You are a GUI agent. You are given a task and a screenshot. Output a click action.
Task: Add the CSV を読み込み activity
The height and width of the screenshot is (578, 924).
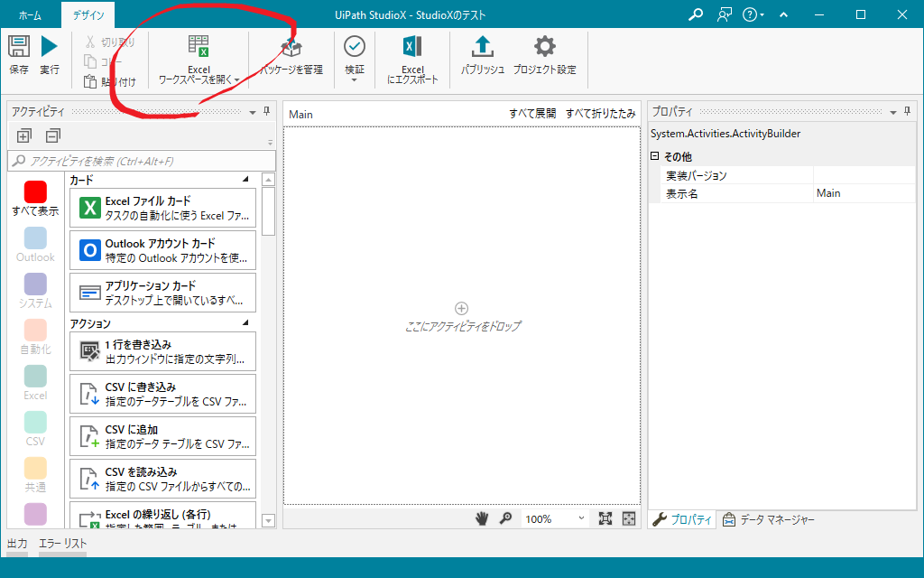(162, 479)
